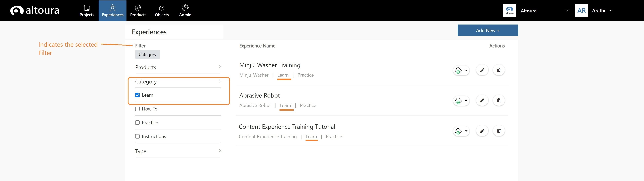This screenshot has height=181, width=644.
Task: Open the Projects section
Action: click(x=87, y=11)
